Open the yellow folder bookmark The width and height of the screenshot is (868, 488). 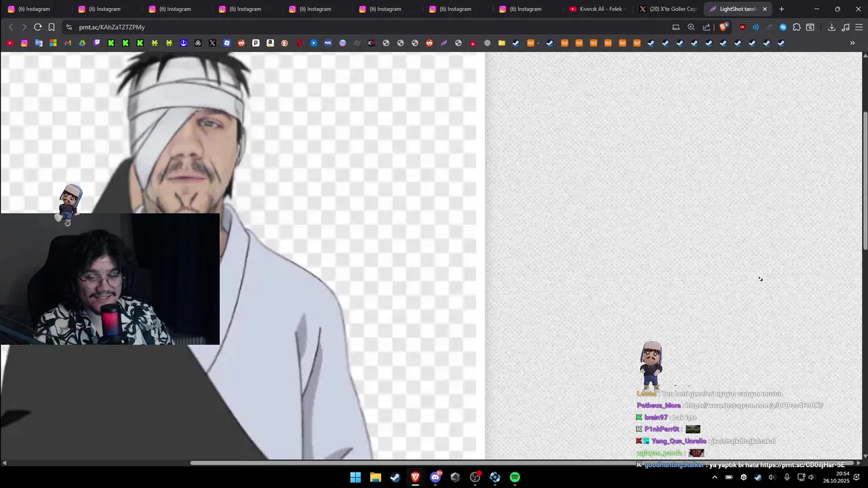[x=502, y=43]
